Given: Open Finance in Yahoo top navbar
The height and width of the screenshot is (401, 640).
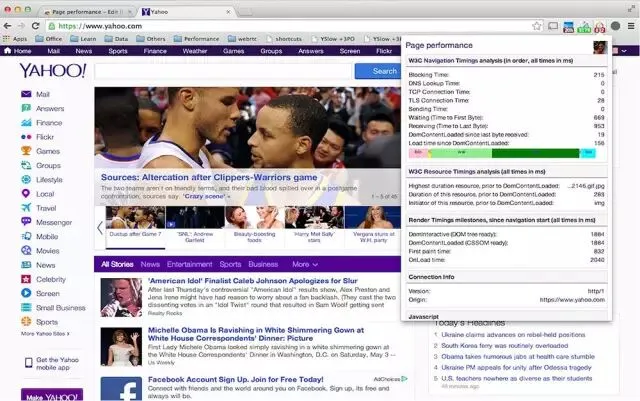Looking at the screenshot, I should (x=155, y=51).
